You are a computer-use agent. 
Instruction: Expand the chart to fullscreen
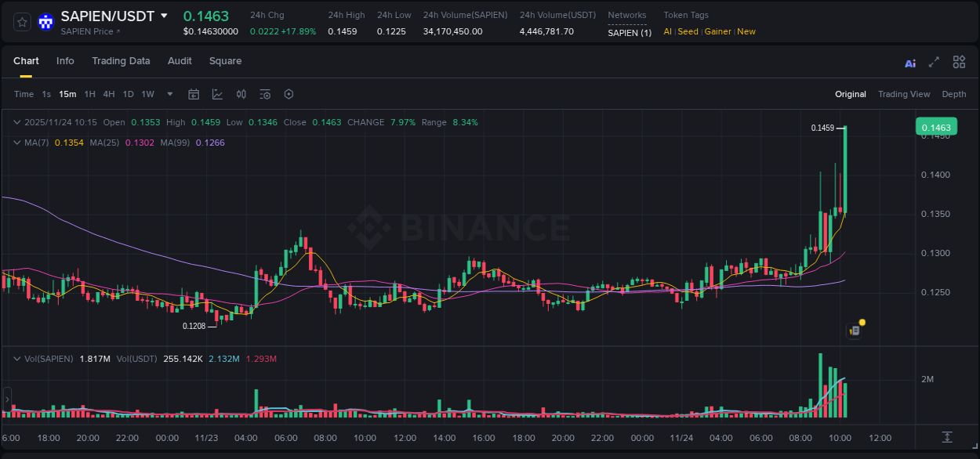[934, 62]
